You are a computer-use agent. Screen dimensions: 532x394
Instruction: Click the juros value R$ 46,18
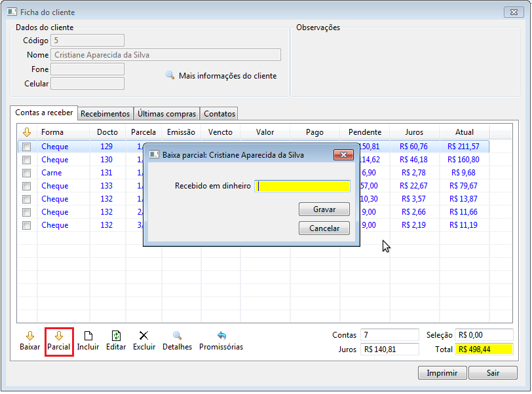(413, 160)
